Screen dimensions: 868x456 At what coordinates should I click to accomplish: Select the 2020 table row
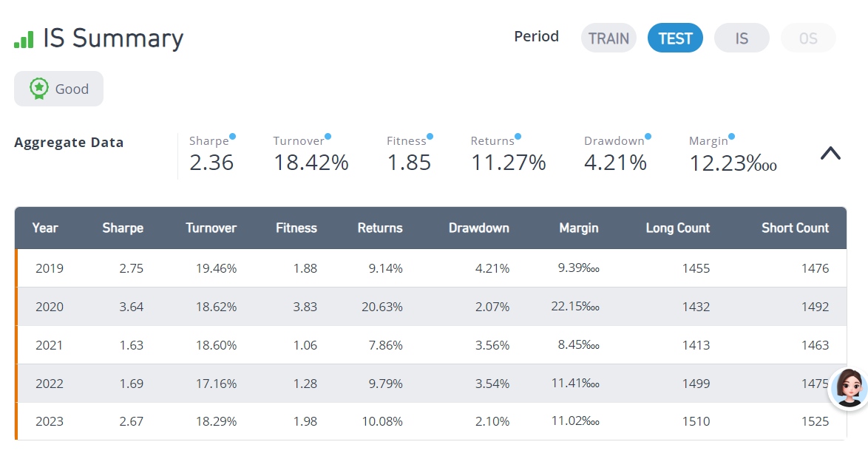431,307
